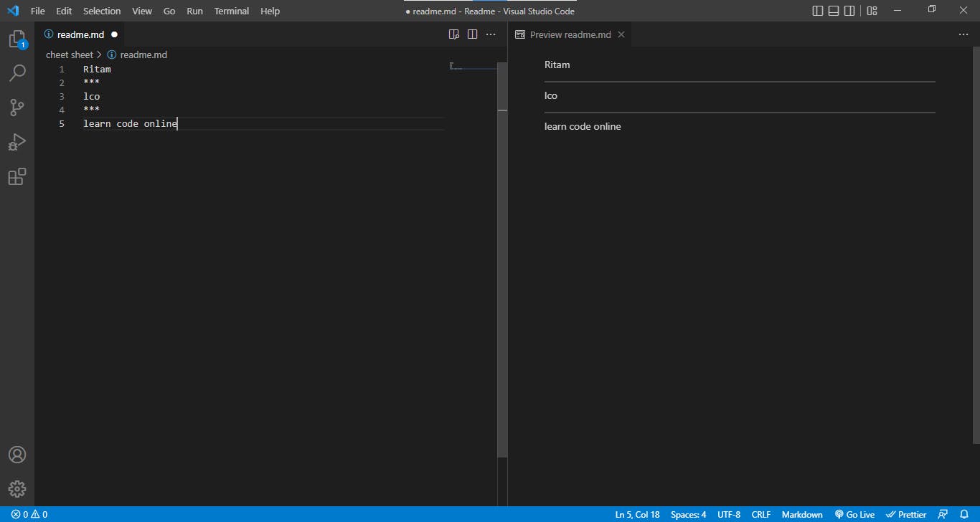Open the Source Control view
The image size is (980, 522).
(x=17, y=108)
